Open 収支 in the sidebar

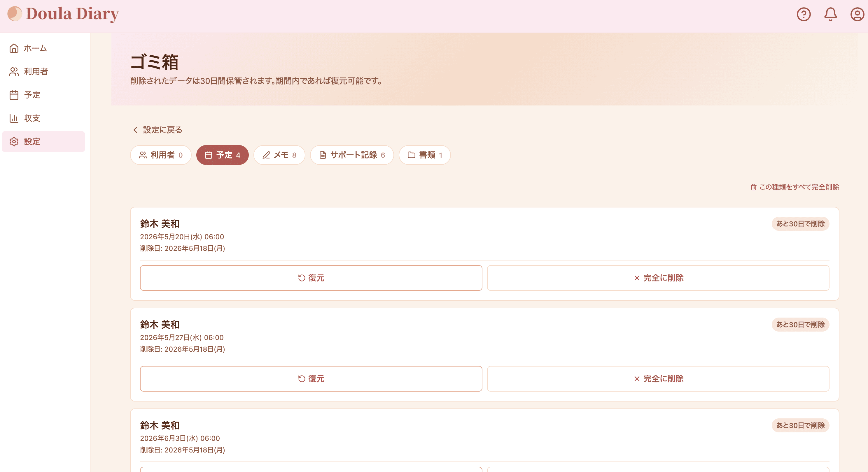tap(43, 118)
